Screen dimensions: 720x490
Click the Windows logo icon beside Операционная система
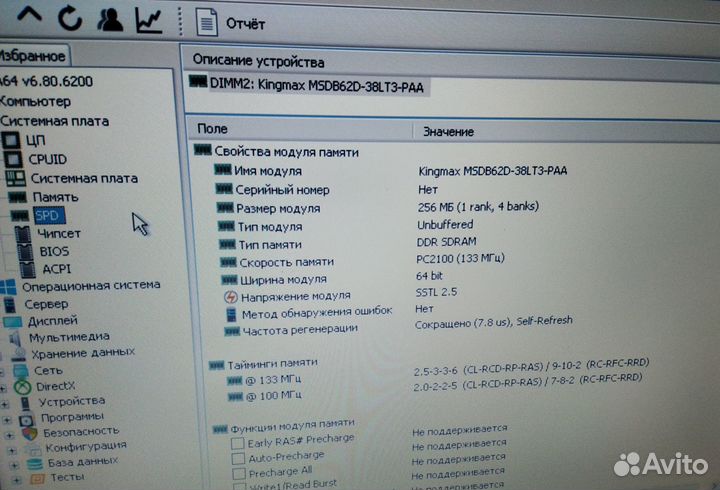8,287
